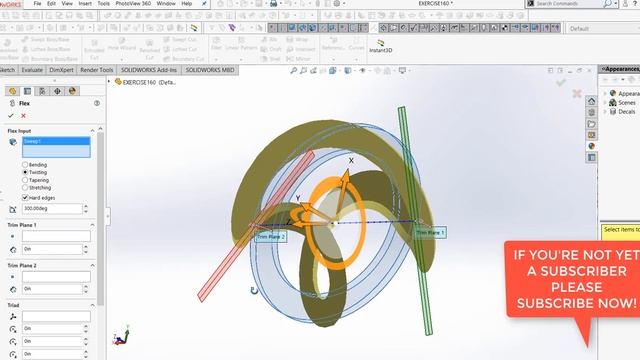The height and width of the screenshot is (360, 640).
Task: Click the Trim Plane 1 reference selection box
Action: click(x=56, y=236)
